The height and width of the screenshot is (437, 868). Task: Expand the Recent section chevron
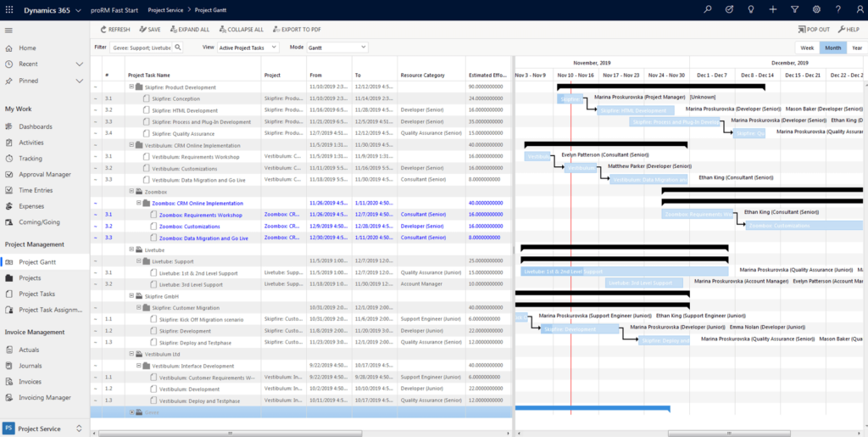pos(79,64)
